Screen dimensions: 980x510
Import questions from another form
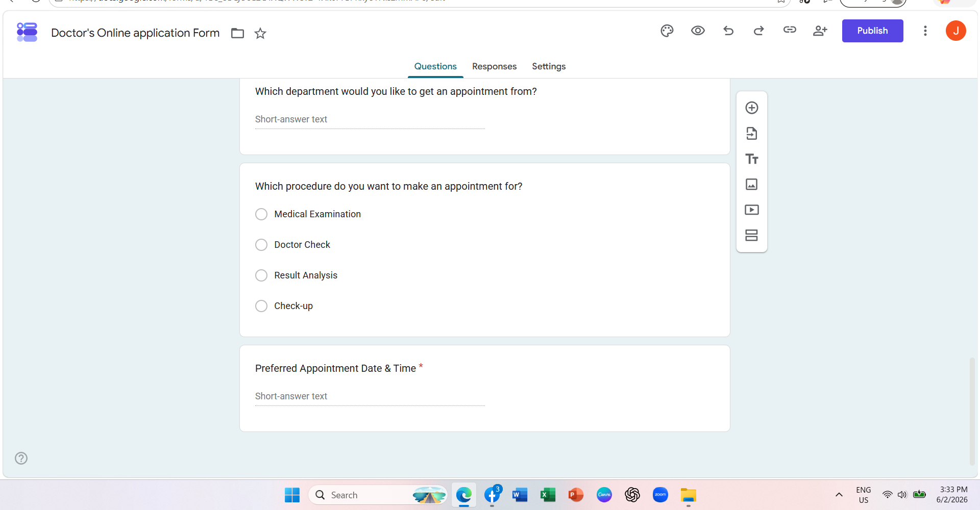pyautogui.click(x=752, y=133)
